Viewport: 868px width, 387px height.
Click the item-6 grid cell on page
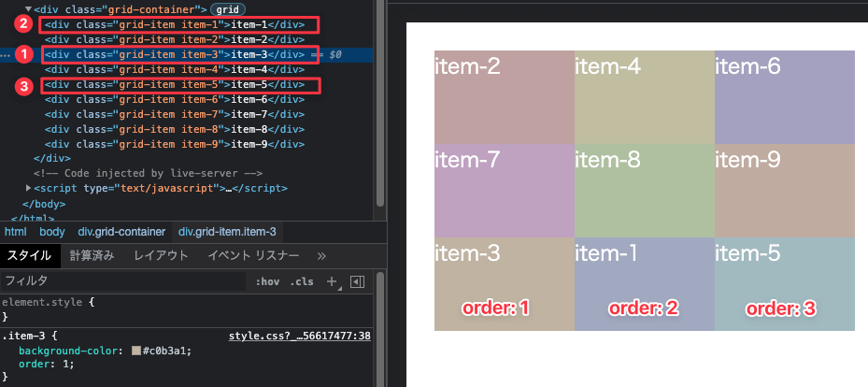(x=785, y=97)
